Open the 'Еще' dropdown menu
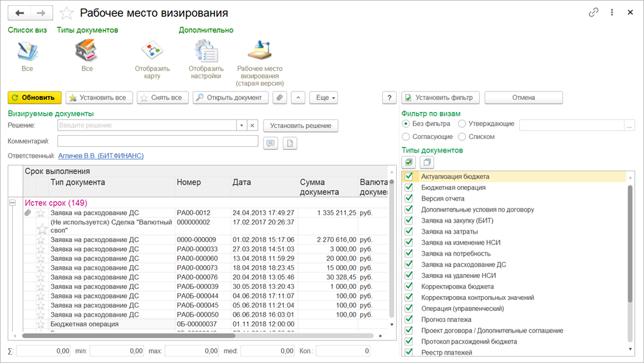The image size is (644, 363). 323,98
